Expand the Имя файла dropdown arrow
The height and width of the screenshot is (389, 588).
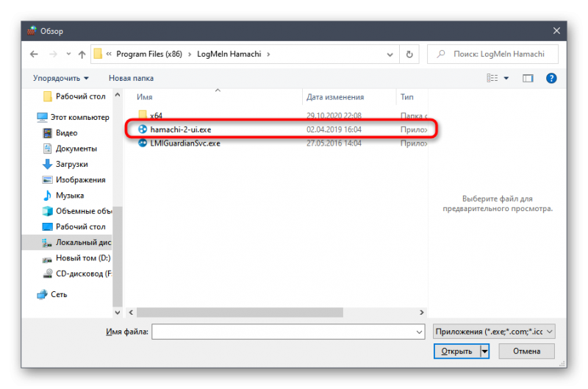[419, 332]
